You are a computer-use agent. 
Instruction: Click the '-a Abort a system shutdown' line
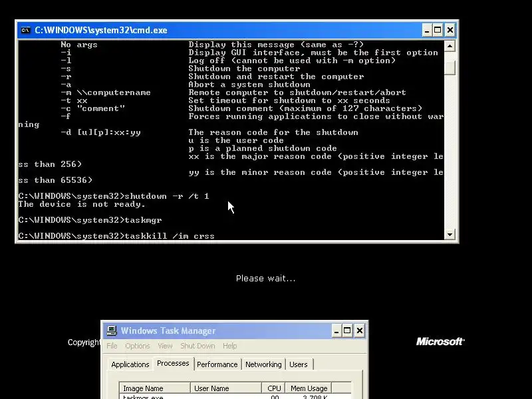click(186, 84)
